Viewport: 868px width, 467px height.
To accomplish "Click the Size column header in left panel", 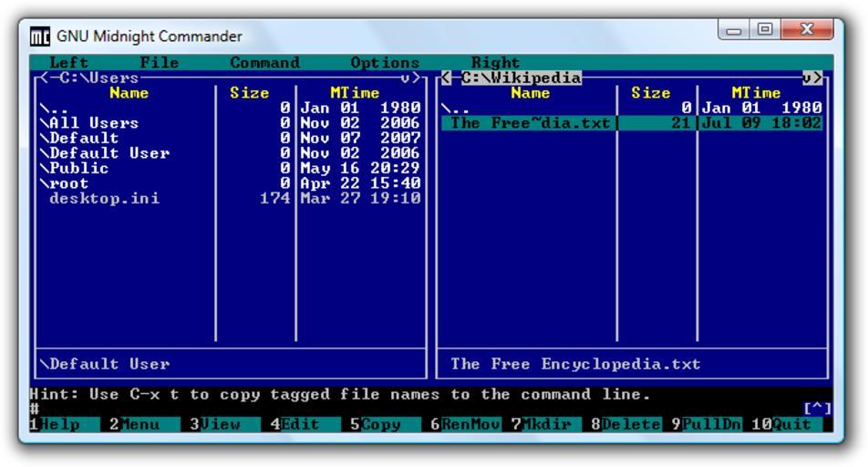I will point(250,93).
